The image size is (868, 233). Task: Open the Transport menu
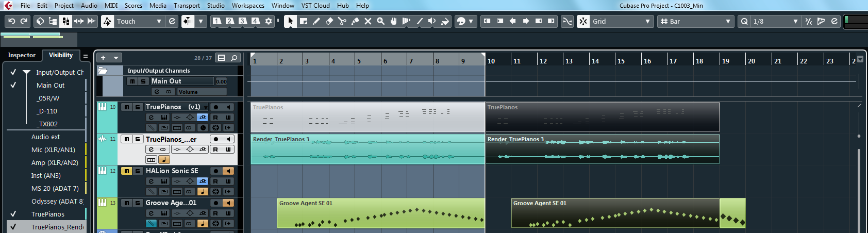point(187,6)
